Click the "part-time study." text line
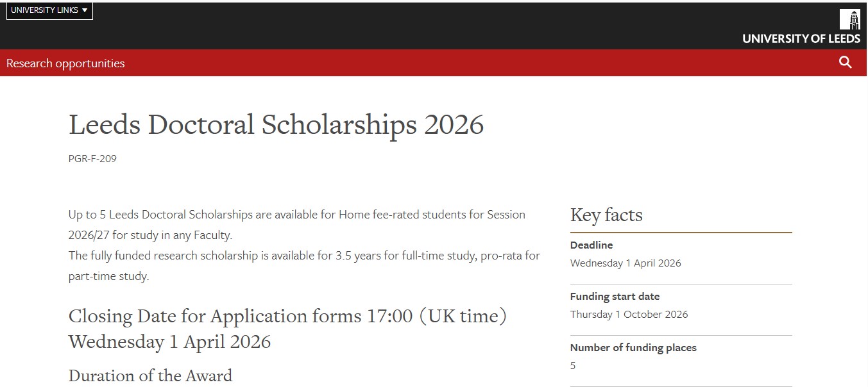 (108, 276)
